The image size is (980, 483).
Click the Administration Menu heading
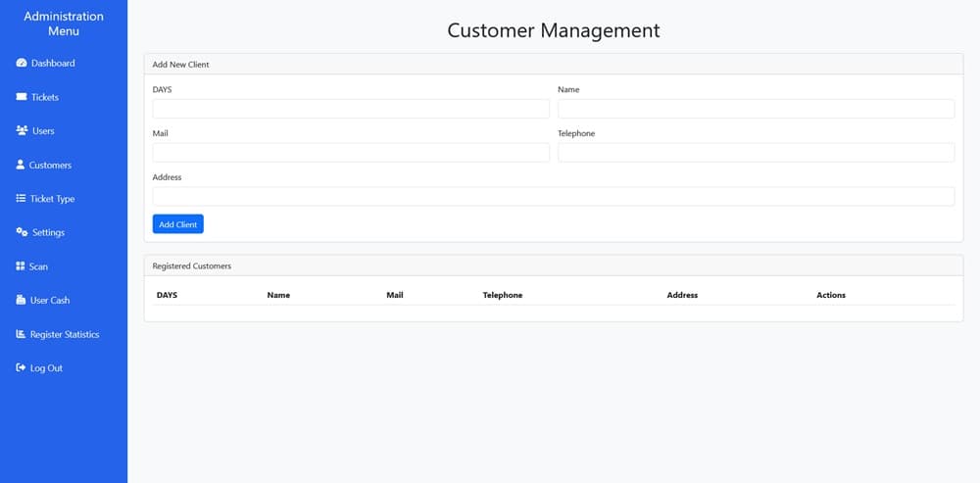tap(64, 24)
